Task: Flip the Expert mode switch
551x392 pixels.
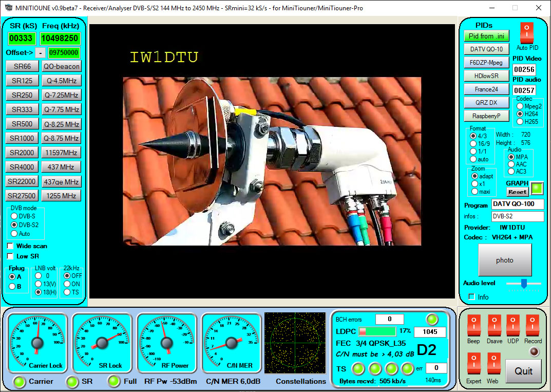Action: pyautogui.click(x=473, y=364)
